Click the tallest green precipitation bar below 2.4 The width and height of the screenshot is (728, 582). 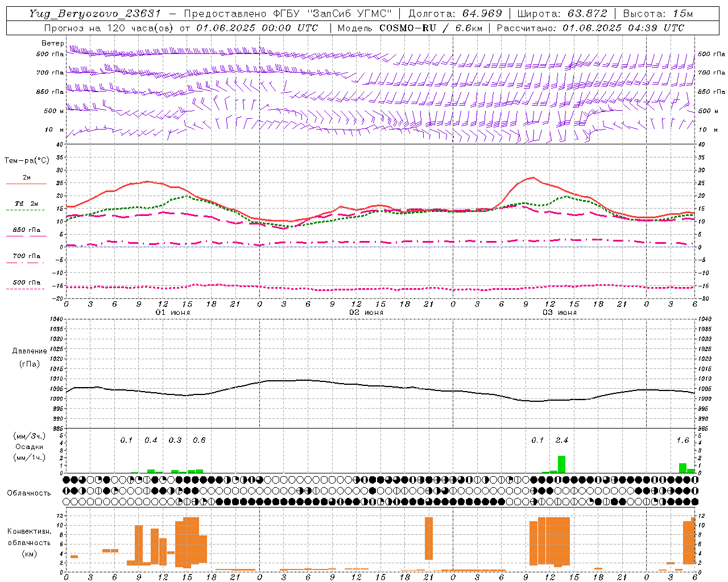tap(561, 464)
